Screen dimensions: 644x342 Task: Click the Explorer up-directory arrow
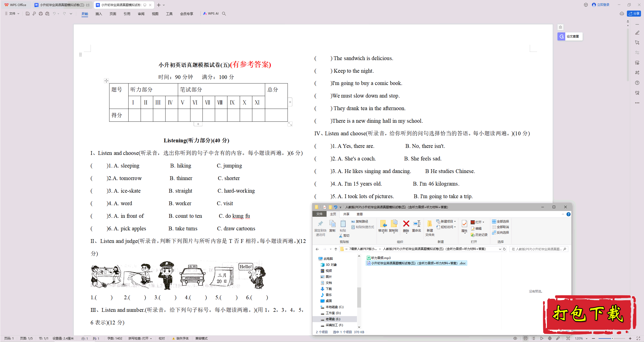(336, 249)
